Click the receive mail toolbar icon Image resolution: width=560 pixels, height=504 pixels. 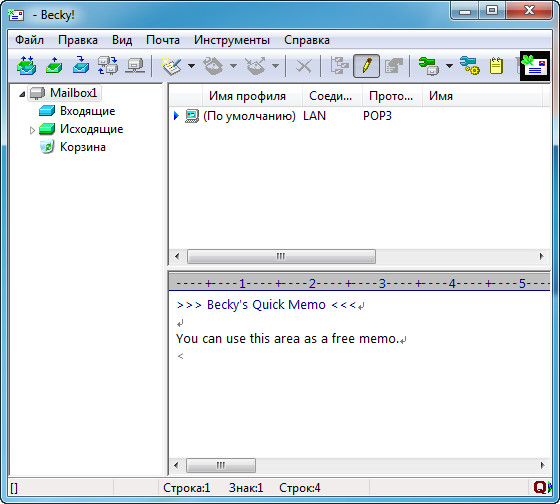81,66
